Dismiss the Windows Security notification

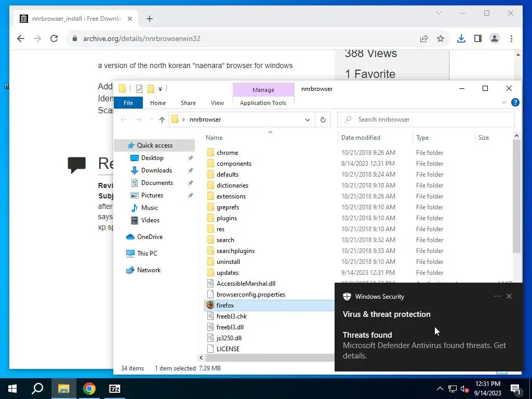(509, 296)
